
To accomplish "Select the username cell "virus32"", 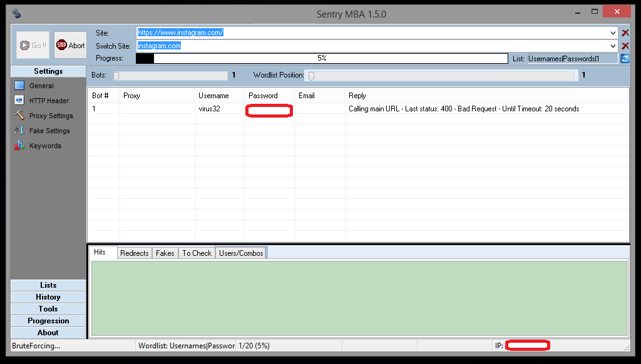I will 209,109.
